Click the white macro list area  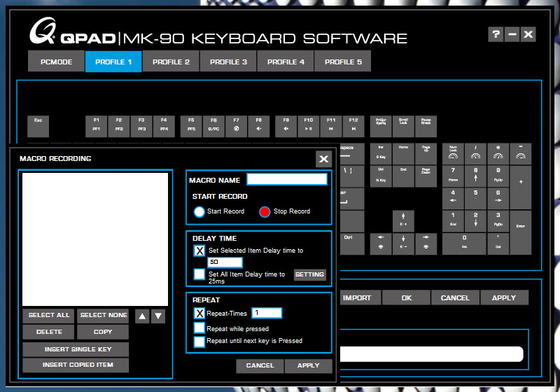click(95, 239)
